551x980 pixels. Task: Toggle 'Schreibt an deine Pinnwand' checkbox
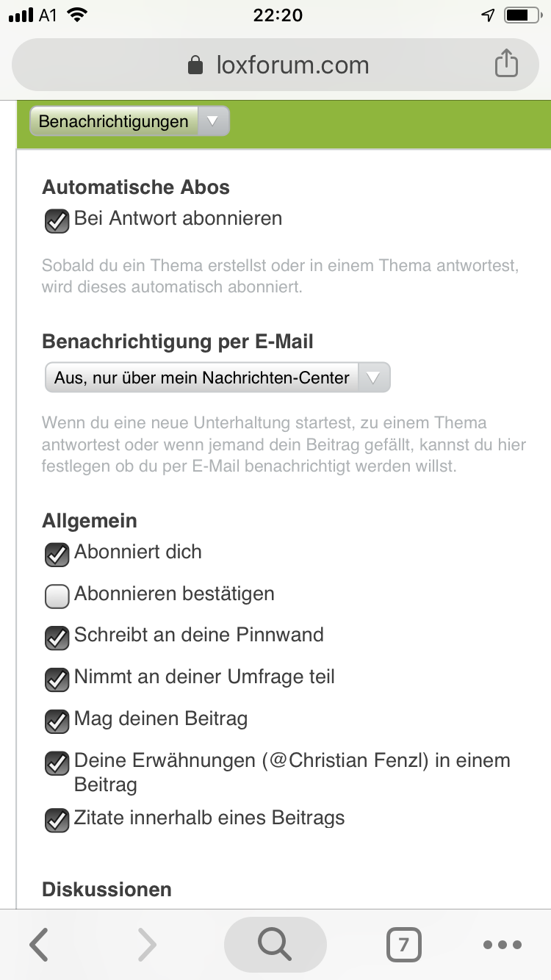57,638
